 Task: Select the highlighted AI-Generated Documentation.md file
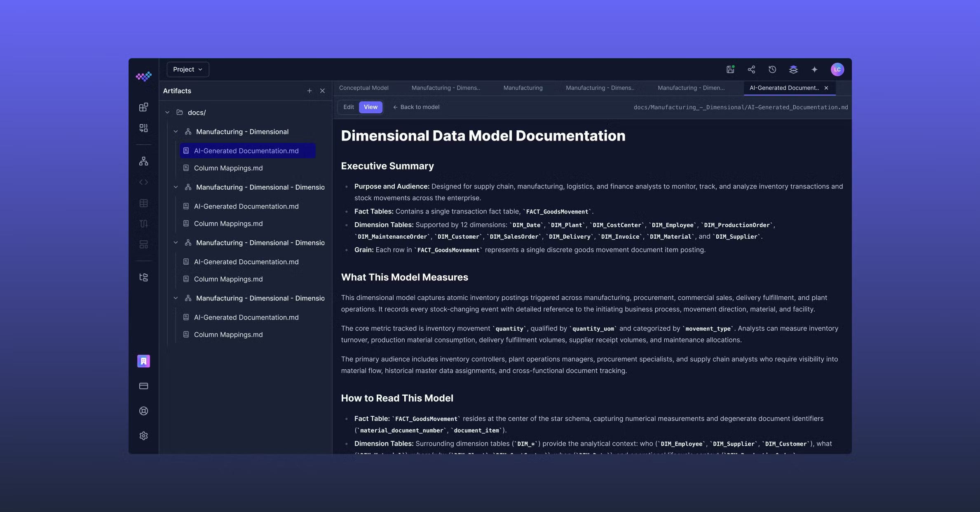pos(248,151)
